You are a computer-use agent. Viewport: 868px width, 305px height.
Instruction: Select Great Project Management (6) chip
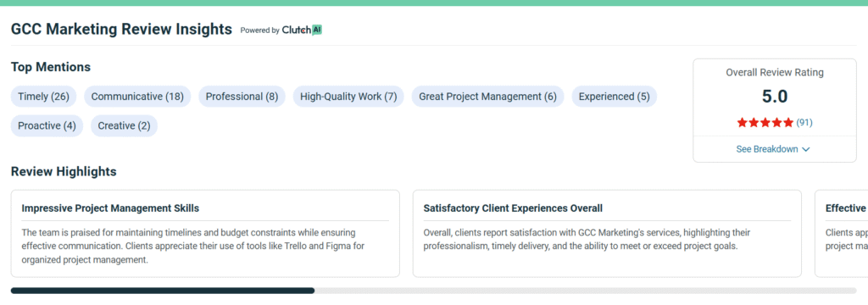(x=487, y=97)
